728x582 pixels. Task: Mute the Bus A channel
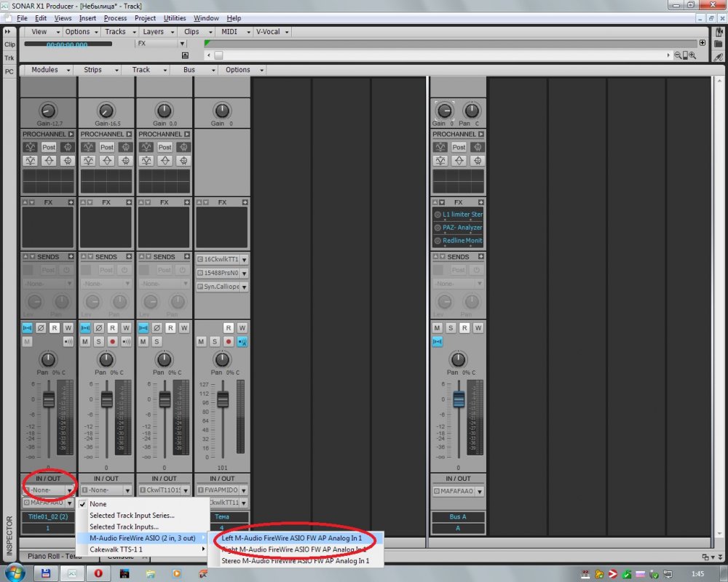(x=438, y=328)
